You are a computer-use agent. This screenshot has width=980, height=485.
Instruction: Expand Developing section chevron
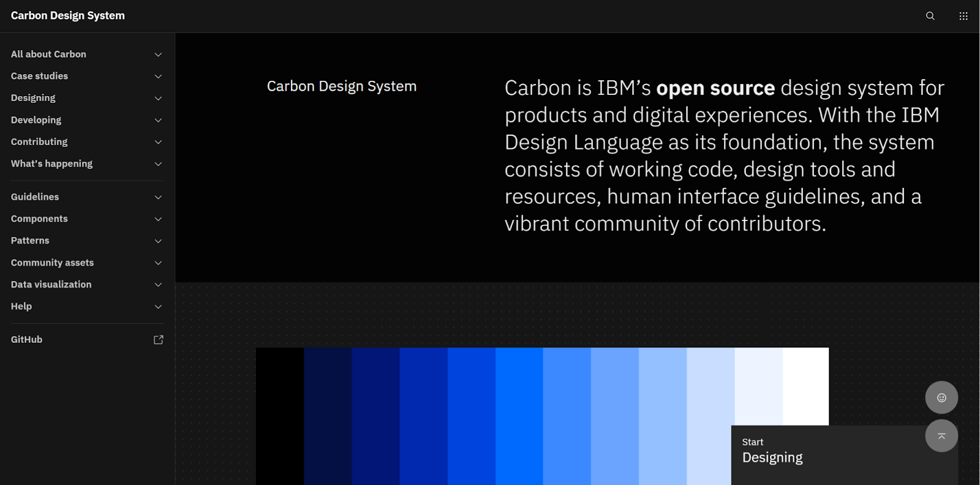(158, 121)
